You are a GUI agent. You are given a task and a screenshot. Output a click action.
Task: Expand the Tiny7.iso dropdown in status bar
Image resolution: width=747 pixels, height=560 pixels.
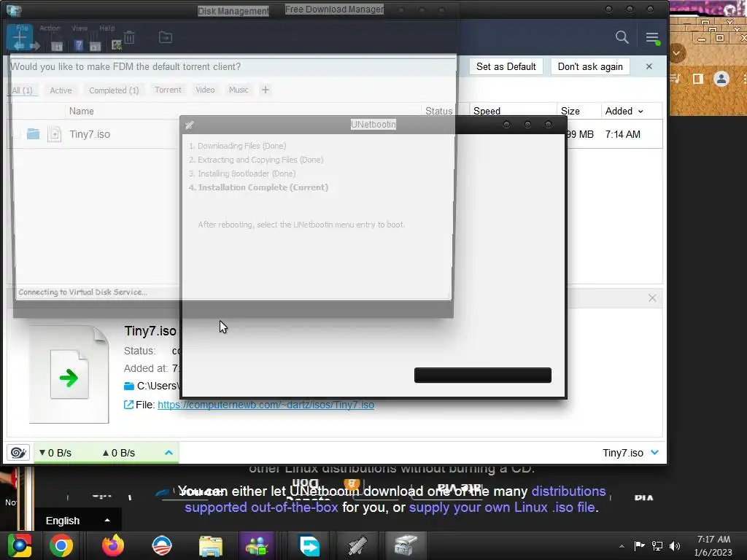pyautogui.click(x=655, y=452)
